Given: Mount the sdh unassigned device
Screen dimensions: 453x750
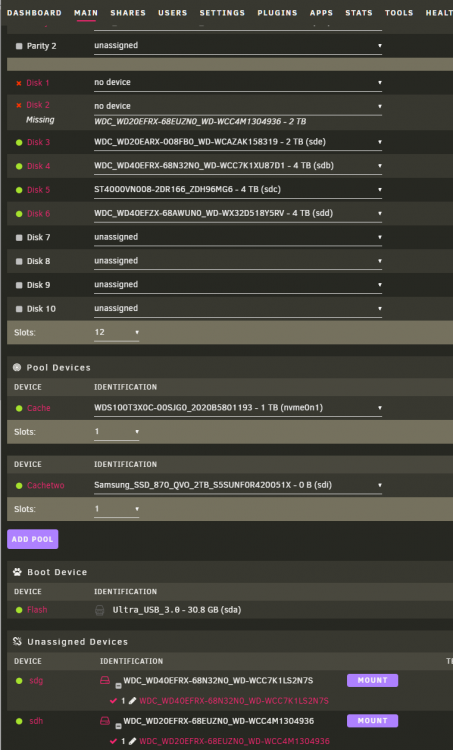Looking at the screenshot, I should tap(372, 721).
